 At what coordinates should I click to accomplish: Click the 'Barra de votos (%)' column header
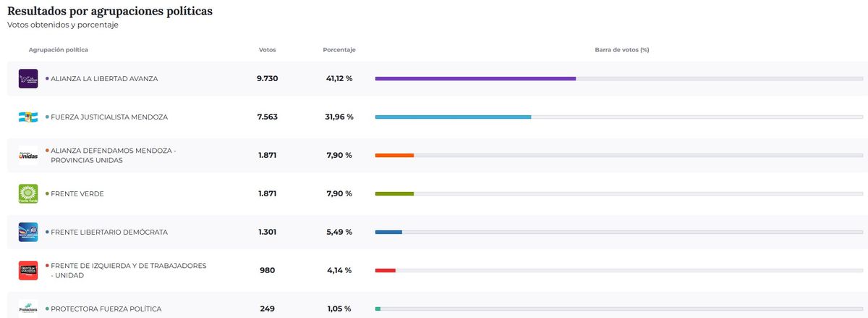pyautogui.click(x=621, y=49)
